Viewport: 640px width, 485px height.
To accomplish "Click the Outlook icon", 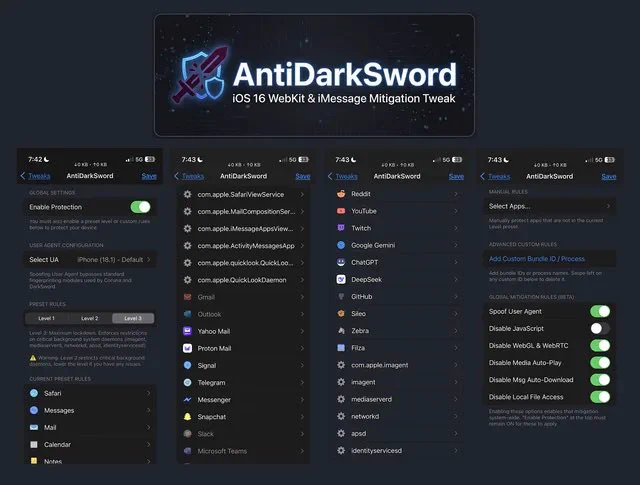I will pyautogui.click(x=187, y=314).
